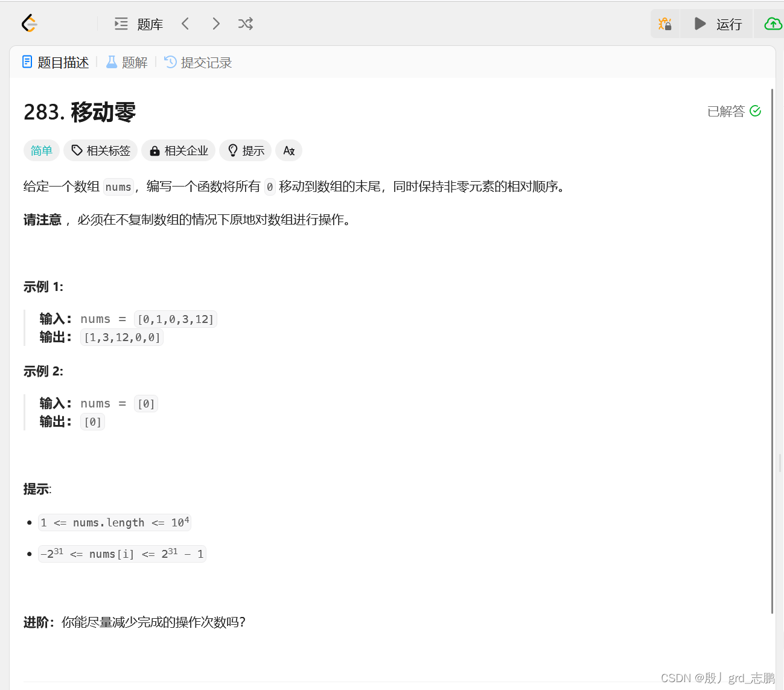The image size is (784, 690).
Task: Go to next problem arrow
Action: tap(216, 24)
